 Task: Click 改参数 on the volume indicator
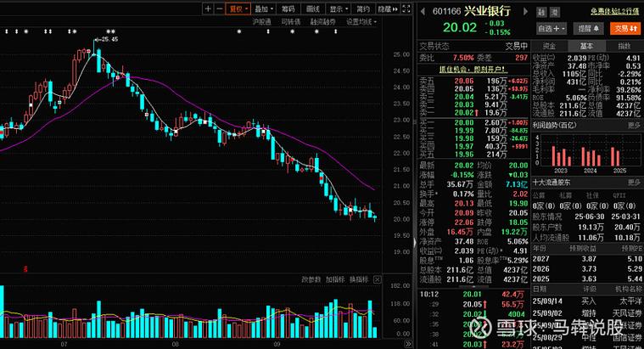[311, 279]
